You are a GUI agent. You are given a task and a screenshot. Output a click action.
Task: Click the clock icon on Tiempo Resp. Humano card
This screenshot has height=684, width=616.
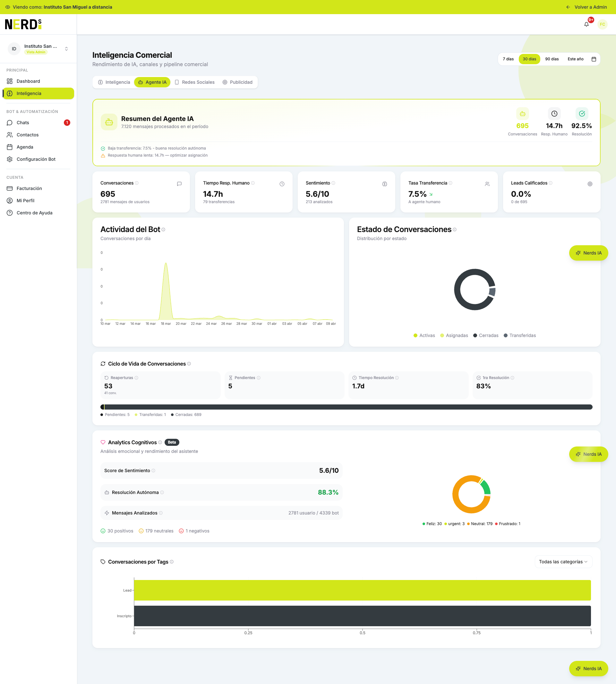coord(282,184)
